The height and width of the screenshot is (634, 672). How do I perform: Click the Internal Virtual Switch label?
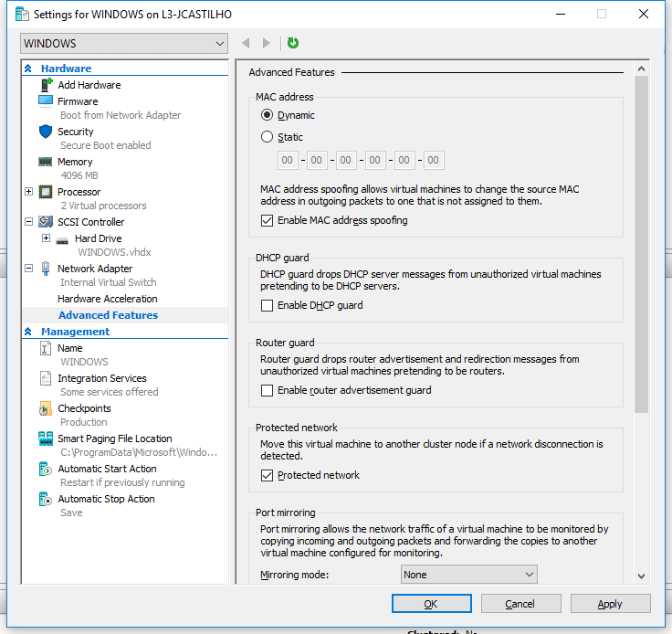coord(109,282)
